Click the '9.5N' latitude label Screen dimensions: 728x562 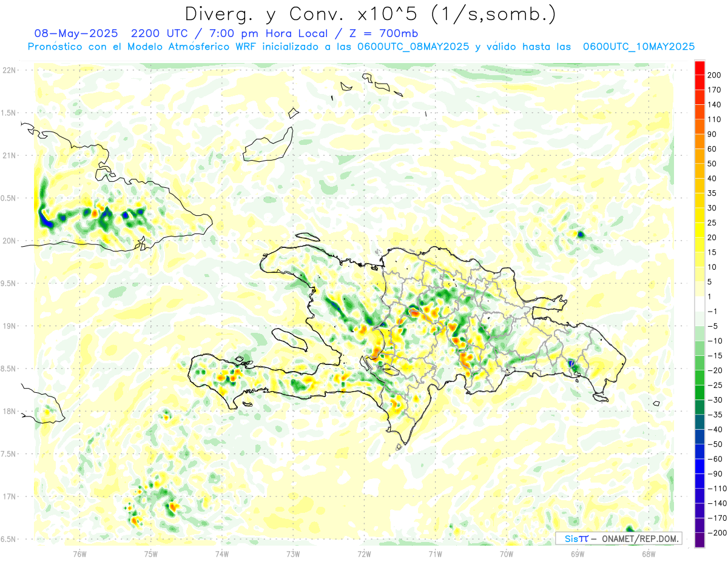[8, 283]
